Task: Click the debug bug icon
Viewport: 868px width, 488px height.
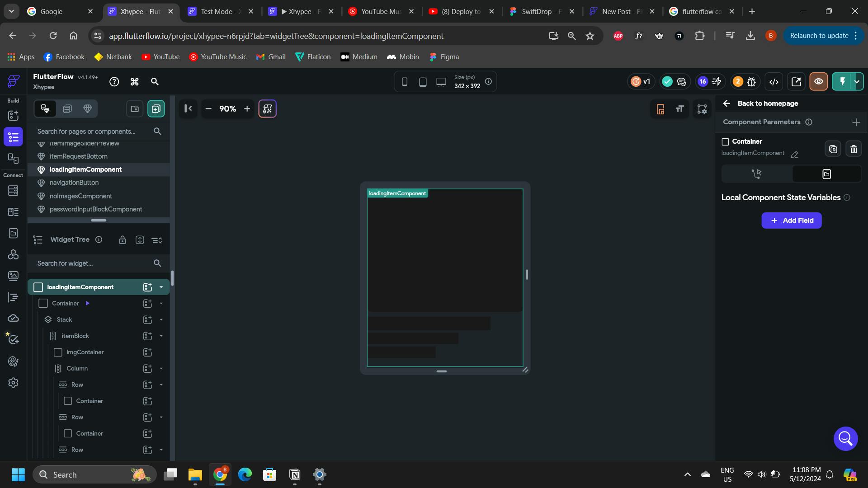Action: pos(751,82)
